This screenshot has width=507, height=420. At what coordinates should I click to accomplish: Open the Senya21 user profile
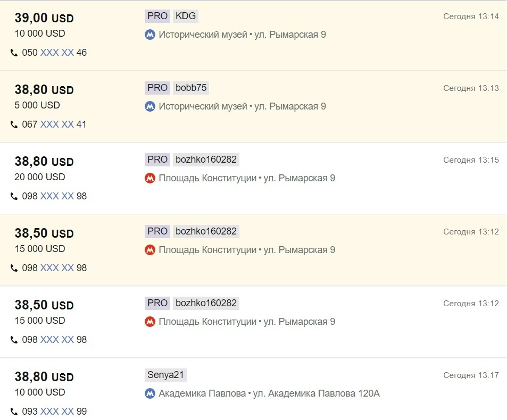pos(165,375)
